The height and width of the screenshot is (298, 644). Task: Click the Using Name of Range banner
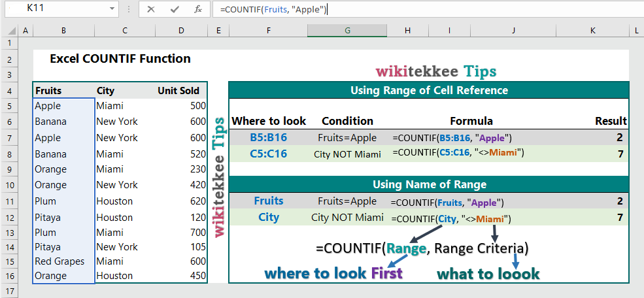click(429, 184)
